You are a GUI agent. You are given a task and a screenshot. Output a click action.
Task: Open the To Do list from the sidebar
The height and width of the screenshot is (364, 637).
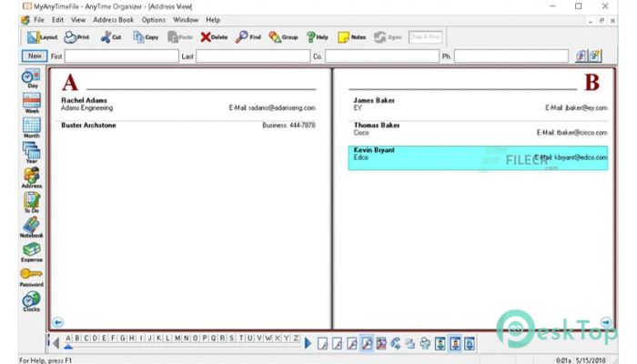click(32, 202)
